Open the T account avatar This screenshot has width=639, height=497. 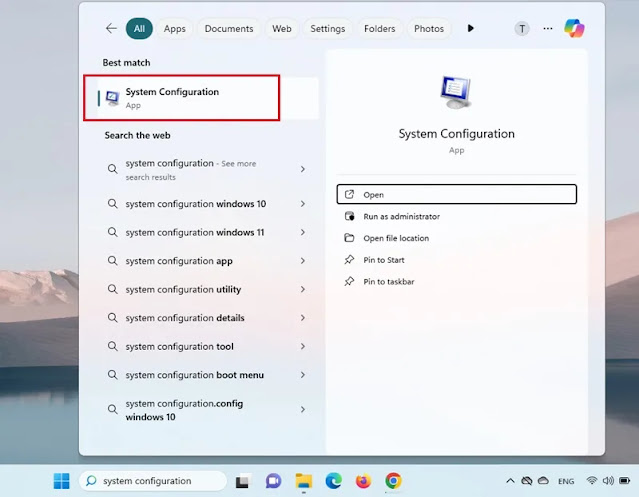pos(522,29)
